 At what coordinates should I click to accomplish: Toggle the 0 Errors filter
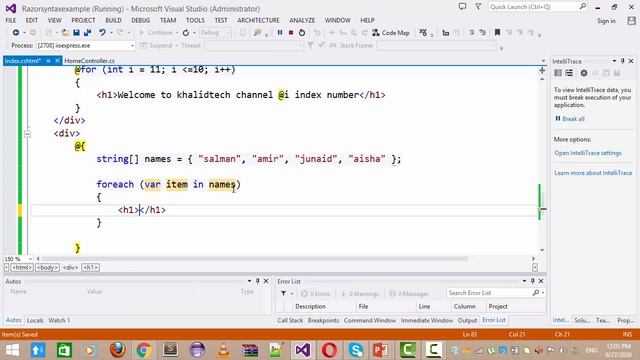click(316, 293)
